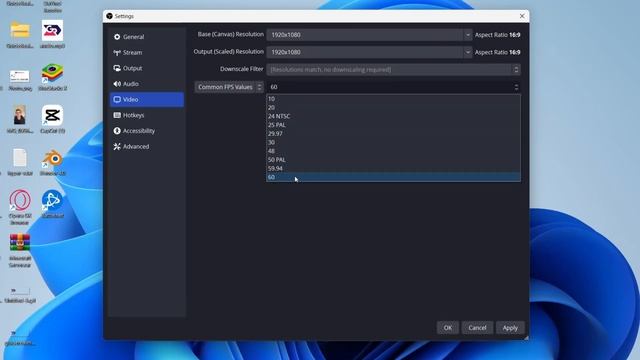640x360 pixels.
Task: Select 48 in the FPS list
Action: (393, 151)
